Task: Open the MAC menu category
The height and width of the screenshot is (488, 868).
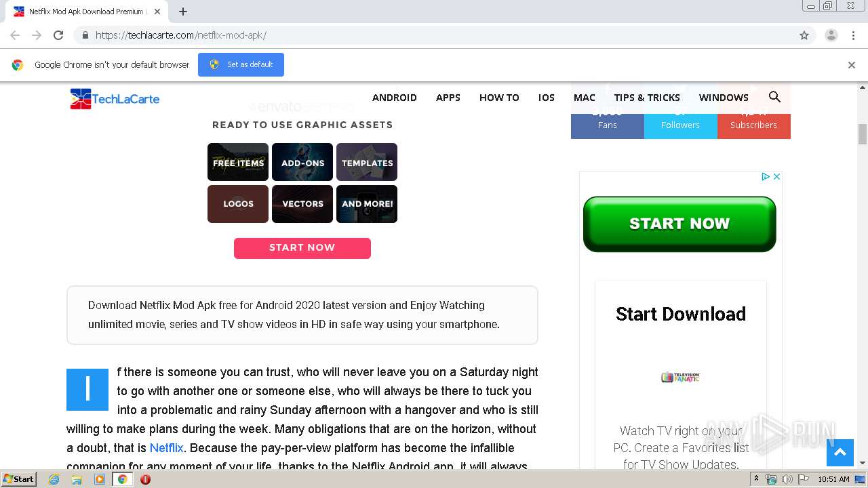Action: (585, 98)
